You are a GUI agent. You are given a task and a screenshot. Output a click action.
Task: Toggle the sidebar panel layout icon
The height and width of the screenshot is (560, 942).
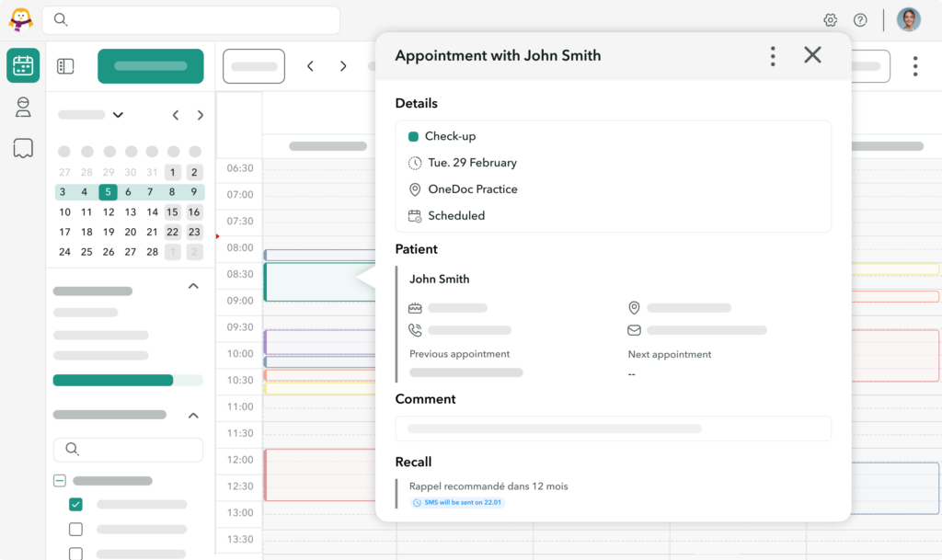point(64,65)
